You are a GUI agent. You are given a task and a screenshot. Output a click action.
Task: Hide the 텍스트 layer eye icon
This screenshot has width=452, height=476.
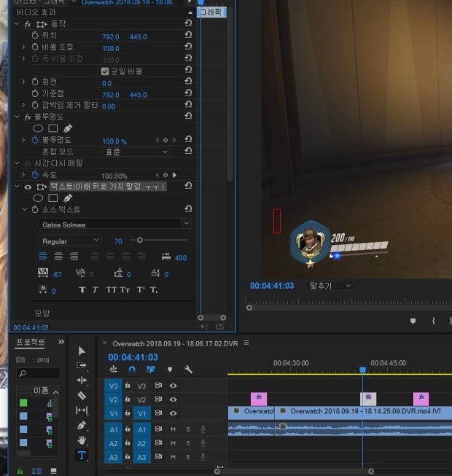coord(28,187)
